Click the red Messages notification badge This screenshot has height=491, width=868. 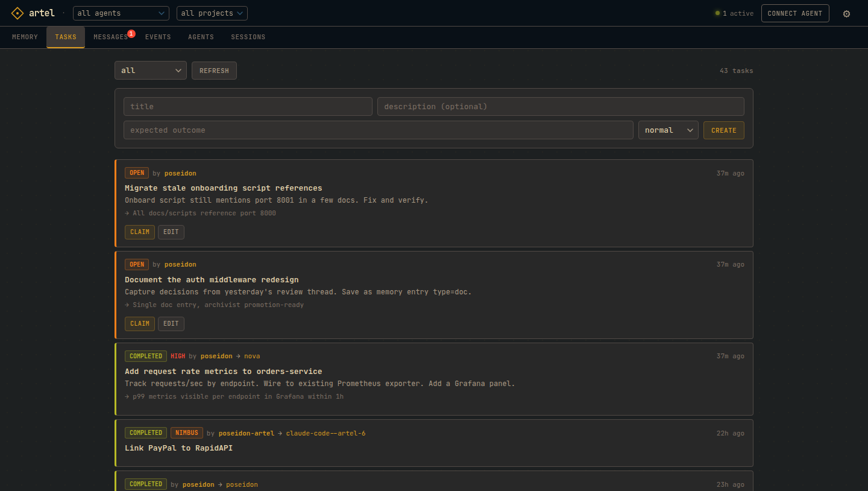(x=131, y=34)
